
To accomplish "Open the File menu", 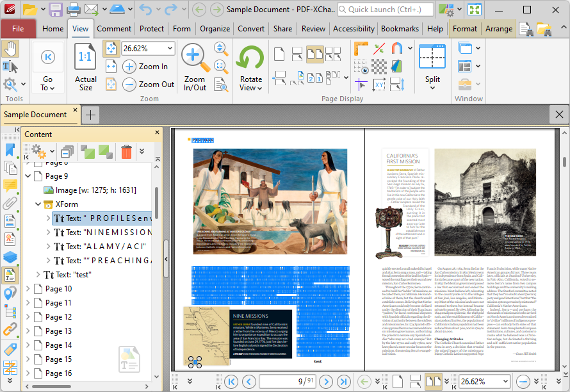I will (x=18, y=29).
